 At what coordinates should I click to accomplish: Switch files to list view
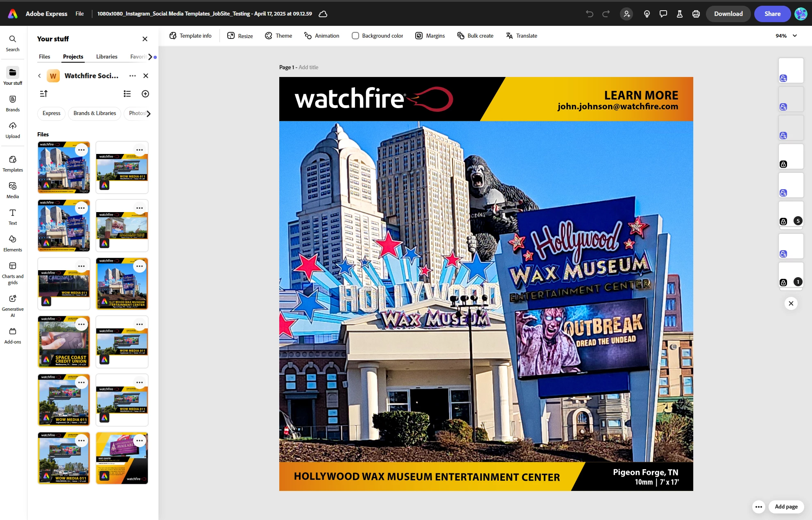127,94
